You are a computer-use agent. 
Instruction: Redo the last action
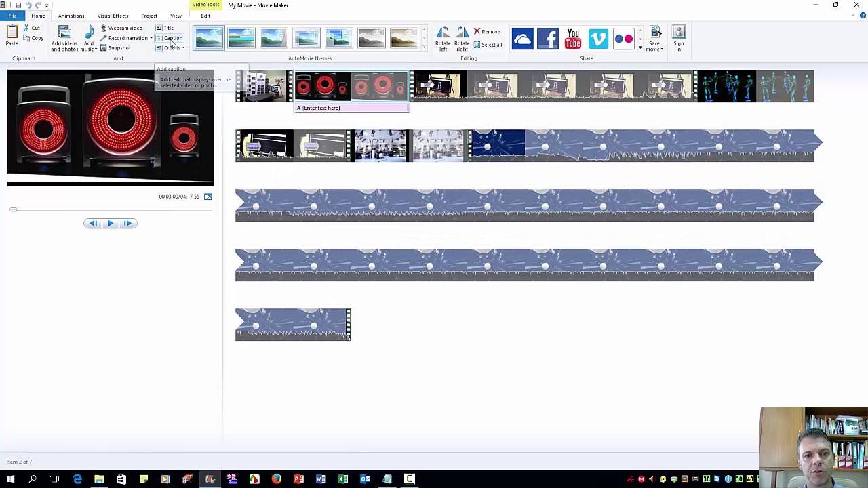click(39, 5)
